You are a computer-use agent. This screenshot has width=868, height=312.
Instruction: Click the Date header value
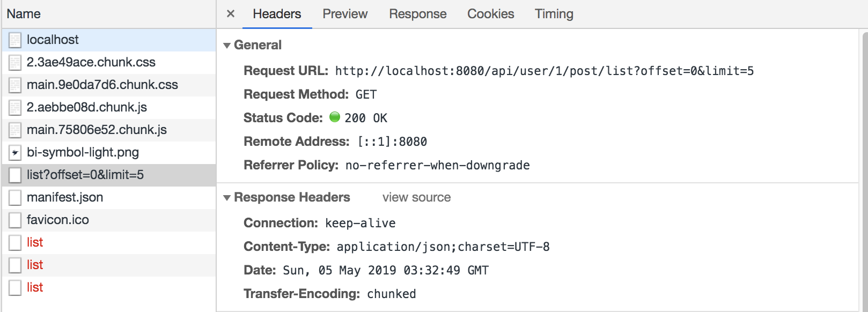[386, 270]
